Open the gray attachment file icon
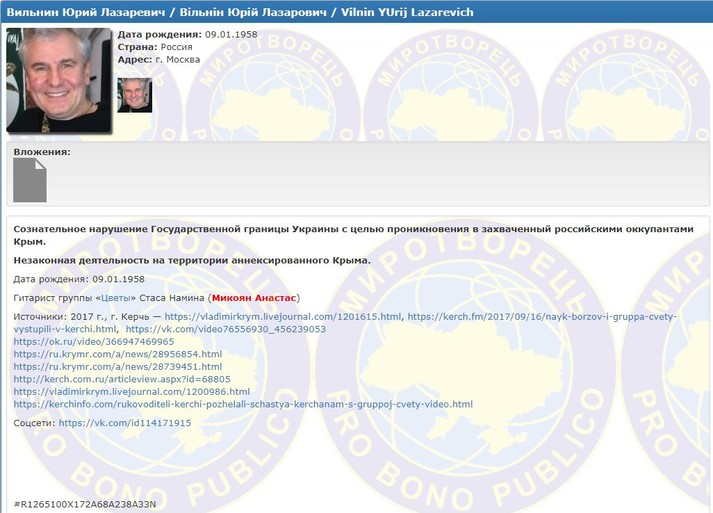The width and height of the screenshot is (713, 513). pyautogui.click(x=29, y=181)
